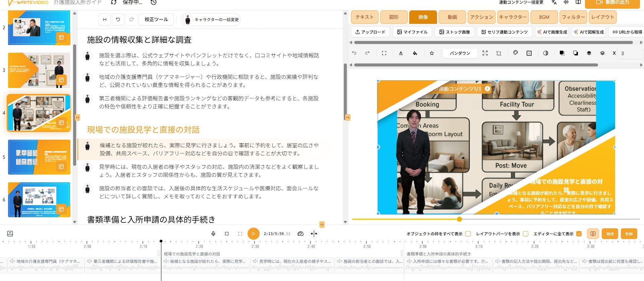The image size is (644, 281).
Task: Click the undo arrow in the image toolbar
Action: pos(354,53)
